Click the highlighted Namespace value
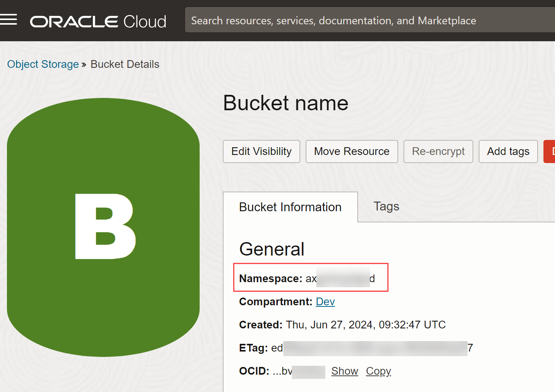 coord(340,278)
